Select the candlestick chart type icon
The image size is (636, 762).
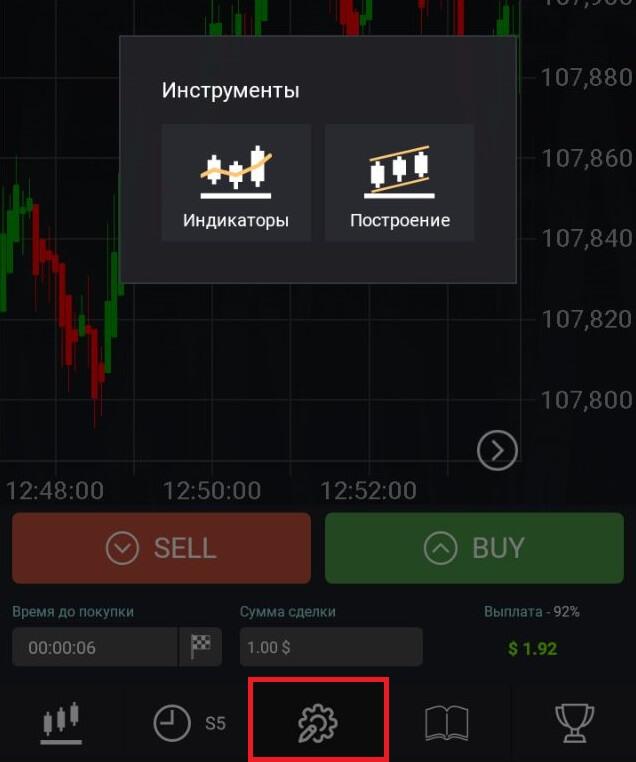click(x=61, y=723)
